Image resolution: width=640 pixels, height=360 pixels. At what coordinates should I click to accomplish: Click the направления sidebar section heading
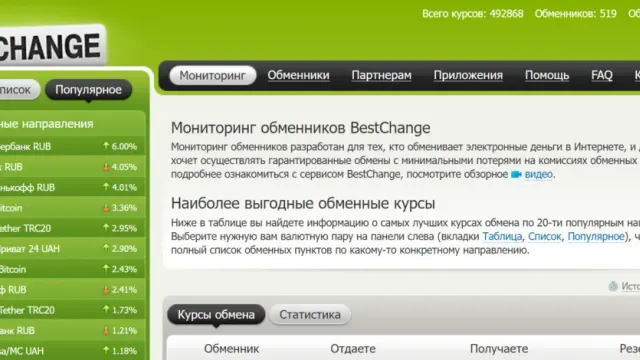click(x=47, y=124)
